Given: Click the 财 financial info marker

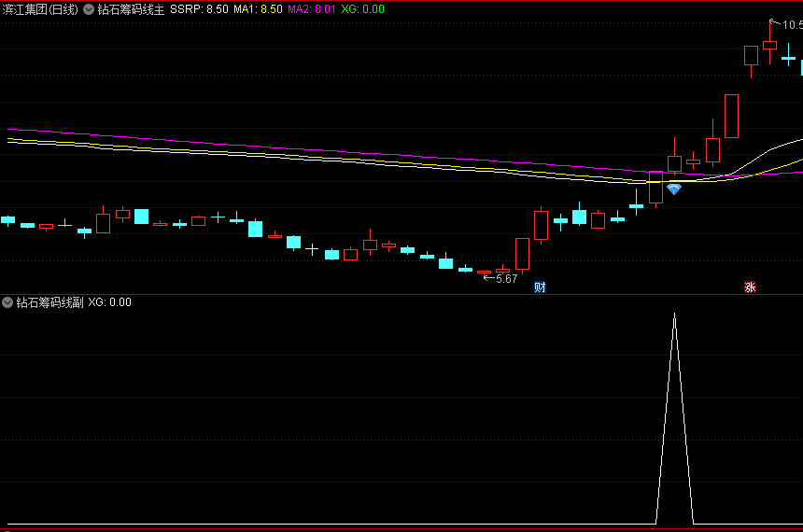Looking at the screenshot, I should coord(540,287).
